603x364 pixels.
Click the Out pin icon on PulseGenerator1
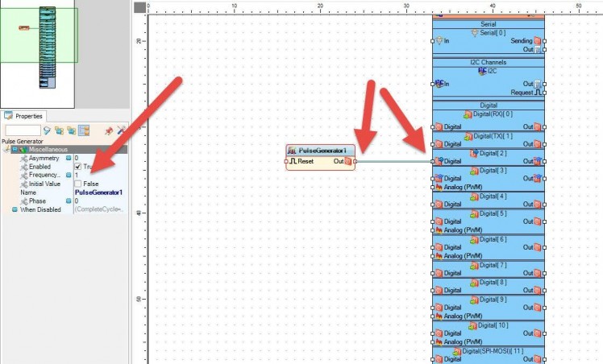348,161
